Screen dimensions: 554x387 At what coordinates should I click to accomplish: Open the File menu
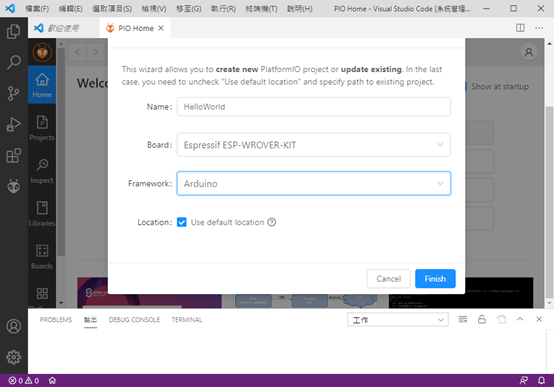(x=37, y=8)
